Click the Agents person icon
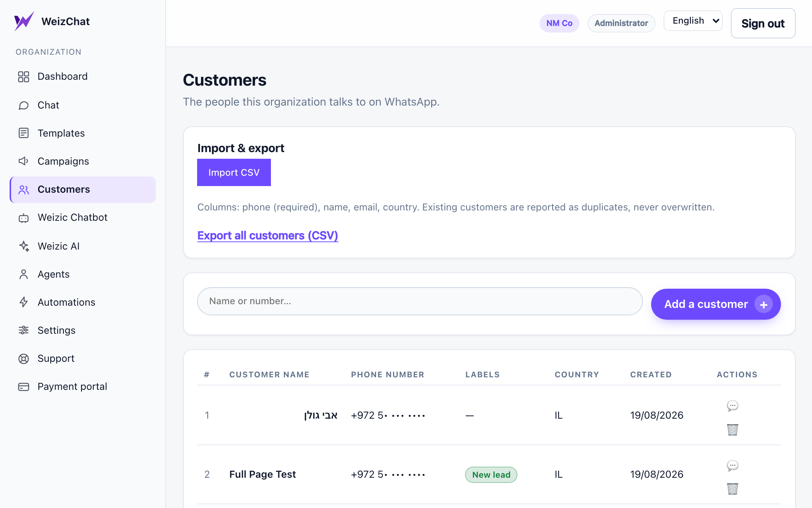This screenshot has width=812, height=508. tap(24, 274)
